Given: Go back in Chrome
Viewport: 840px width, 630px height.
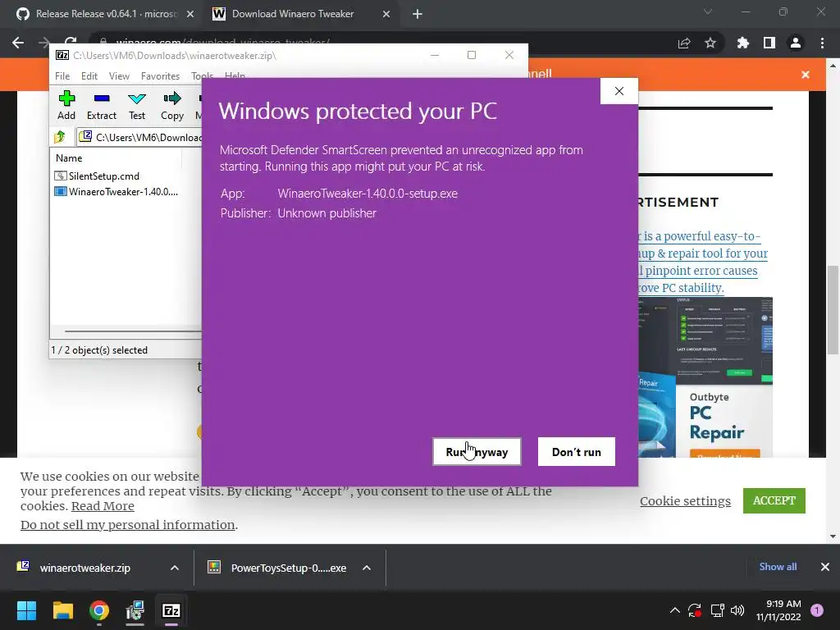Looking at the screenshot, I should (x=18, y=43).
